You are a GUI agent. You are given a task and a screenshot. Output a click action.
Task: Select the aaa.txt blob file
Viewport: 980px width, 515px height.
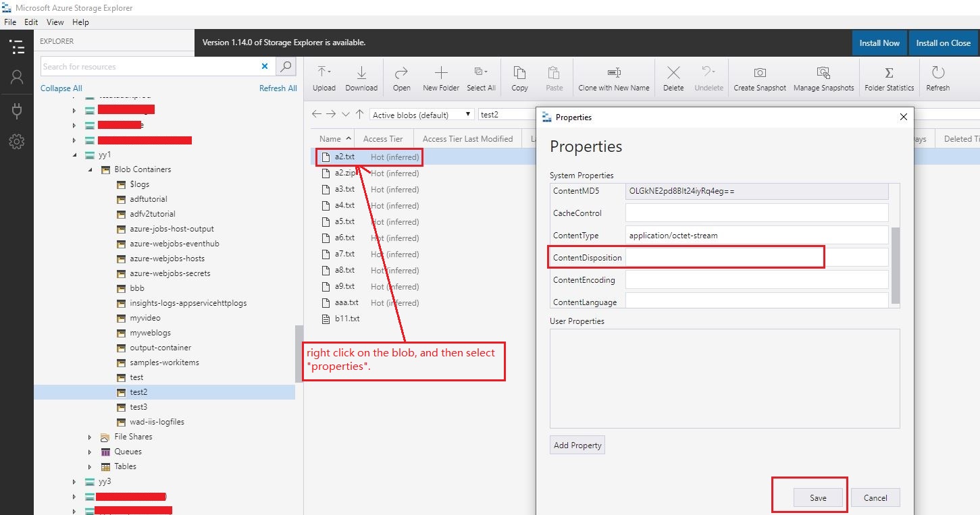point(346,302)
